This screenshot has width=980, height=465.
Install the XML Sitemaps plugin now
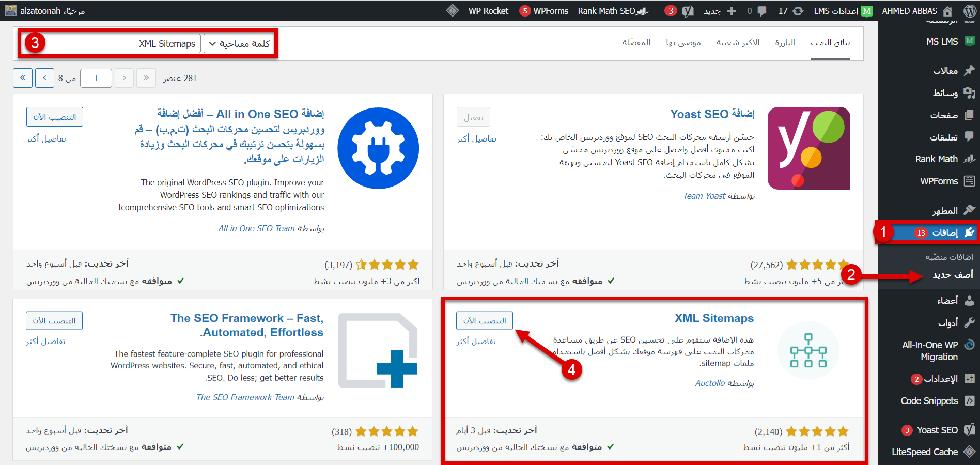484,321
